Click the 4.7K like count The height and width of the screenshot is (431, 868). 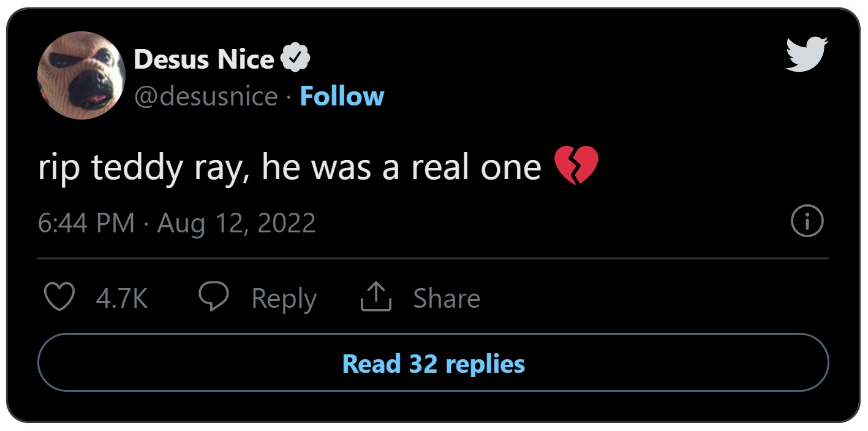122,299
